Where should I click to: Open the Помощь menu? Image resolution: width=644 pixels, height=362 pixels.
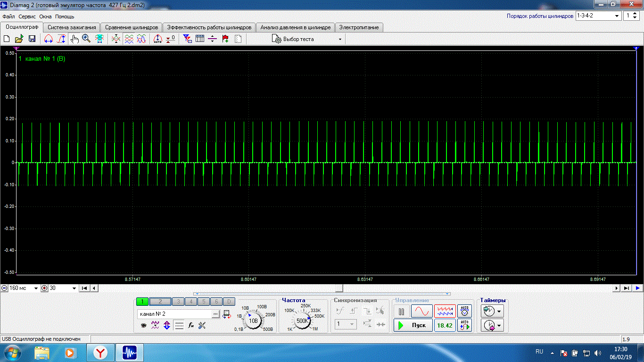tap(65, 16)
